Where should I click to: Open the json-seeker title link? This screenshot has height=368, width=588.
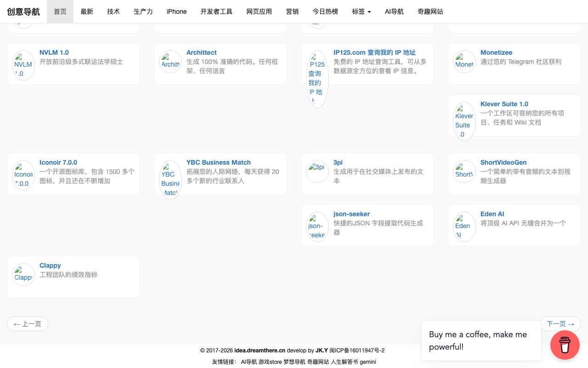point(351,214)
